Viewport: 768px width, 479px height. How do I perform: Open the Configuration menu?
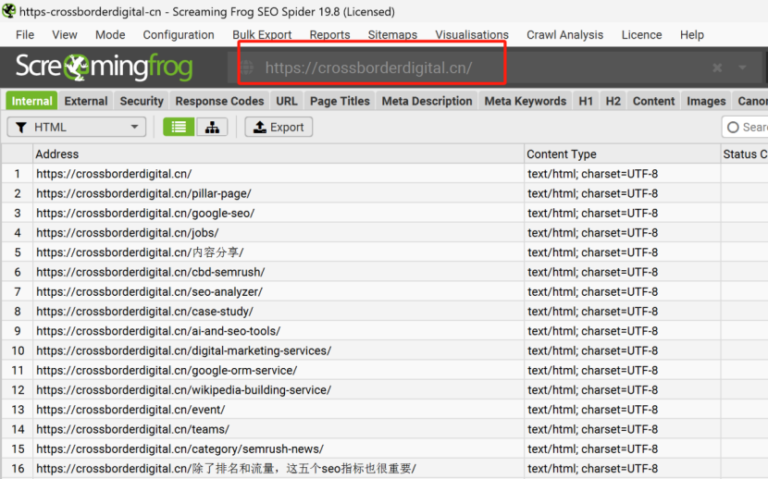(x=178, y=35)
